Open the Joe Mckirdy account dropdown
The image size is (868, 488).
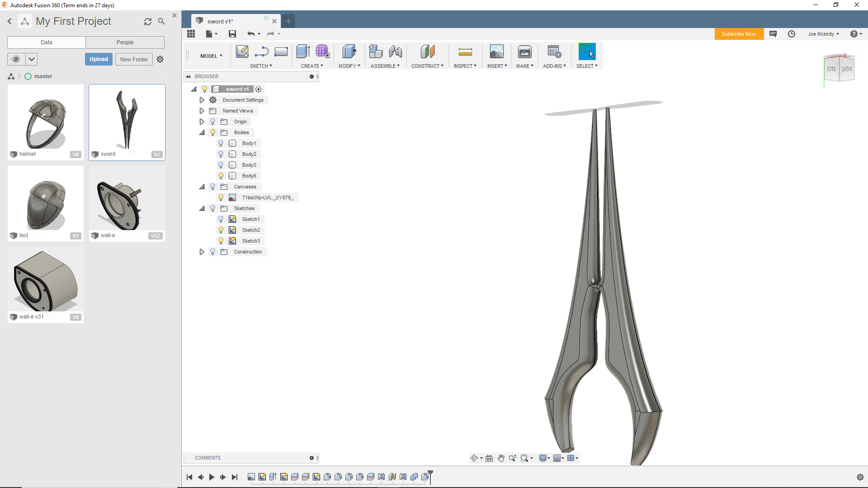pyautogui.click(x=823, y=34)
